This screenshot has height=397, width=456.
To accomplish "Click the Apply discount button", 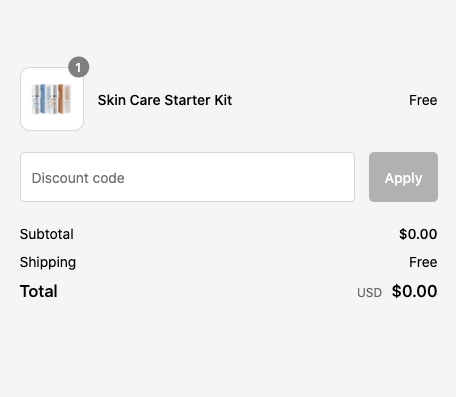I will click(403, 177).
